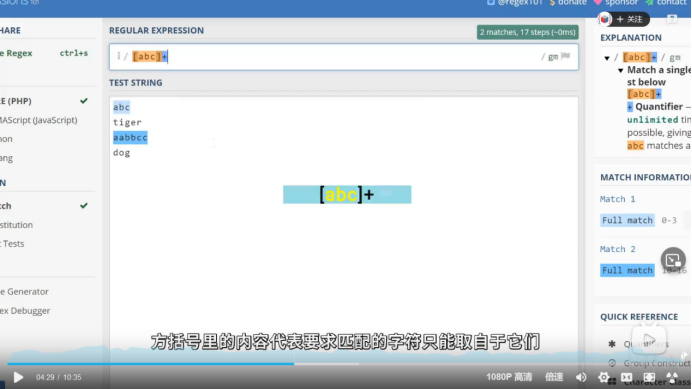Toggle the widescreen mode icon

(x=626, y=377)
